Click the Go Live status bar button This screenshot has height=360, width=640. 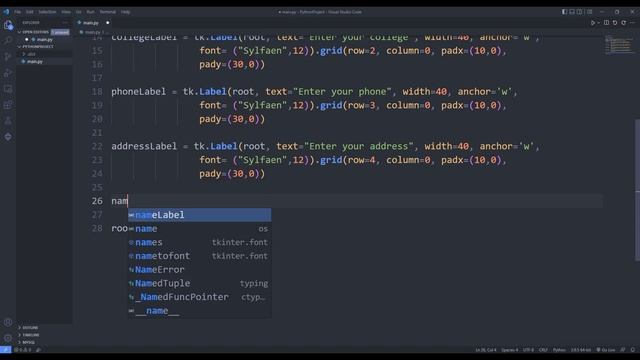click(x=606, y=350)
